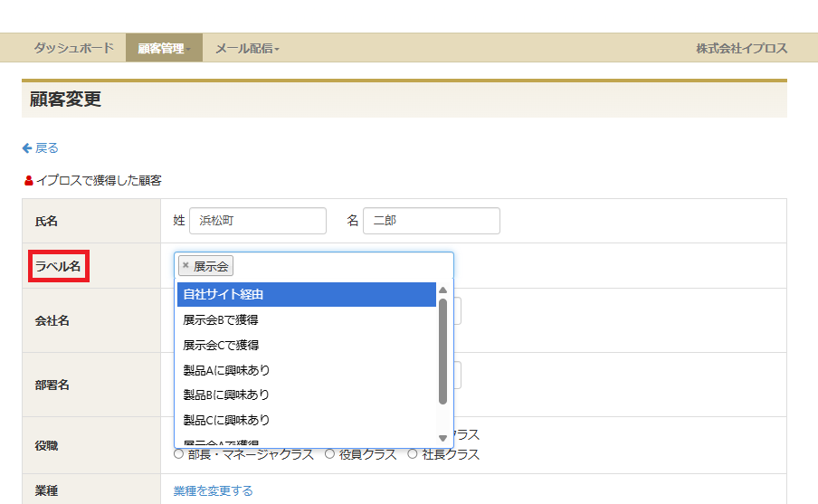Open the メール配信 menu
The height and width of the screenshot is (504, 818).
tap(247, 48)
